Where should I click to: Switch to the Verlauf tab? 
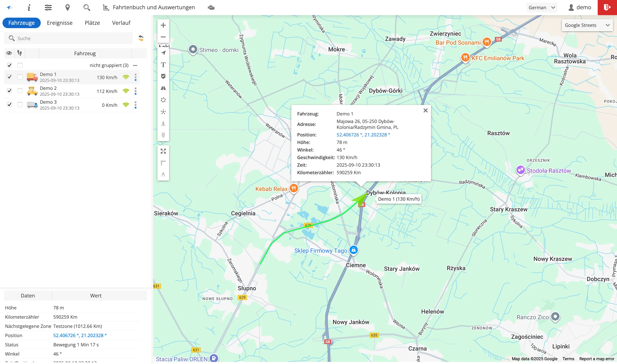click(121, 23)
